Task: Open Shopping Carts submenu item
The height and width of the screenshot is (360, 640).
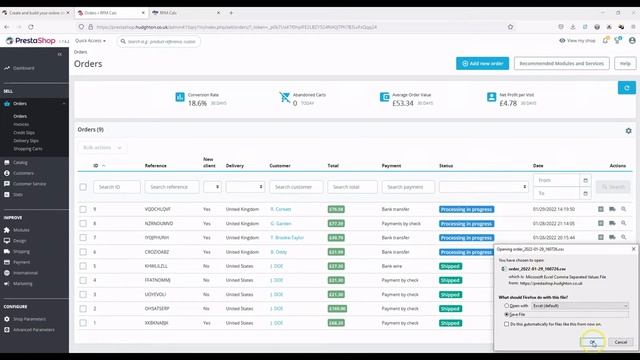Action: click(28, 149)
